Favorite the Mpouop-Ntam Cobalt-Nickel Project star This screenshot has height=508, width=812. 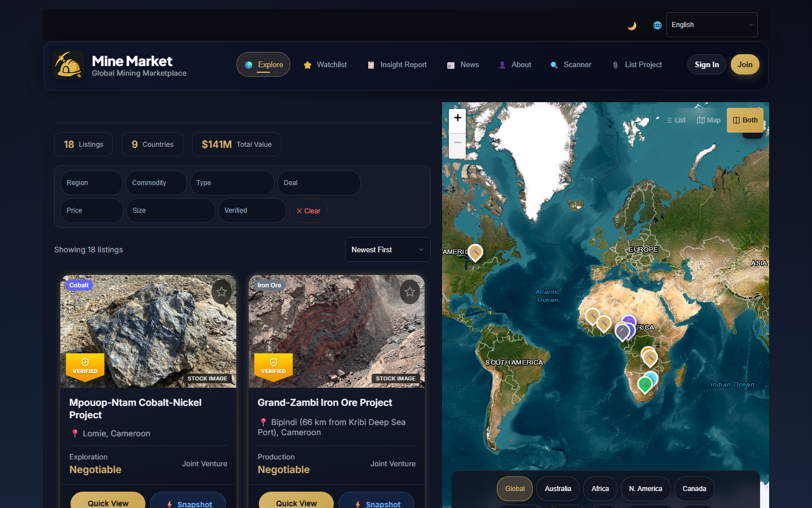pos(222,292)
